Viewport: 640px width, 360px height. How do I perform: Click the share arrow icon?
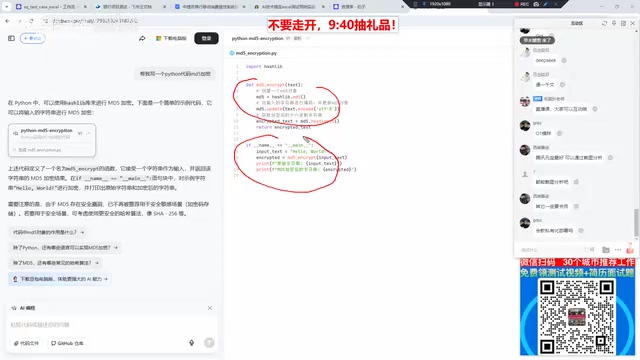pos(142,38)
